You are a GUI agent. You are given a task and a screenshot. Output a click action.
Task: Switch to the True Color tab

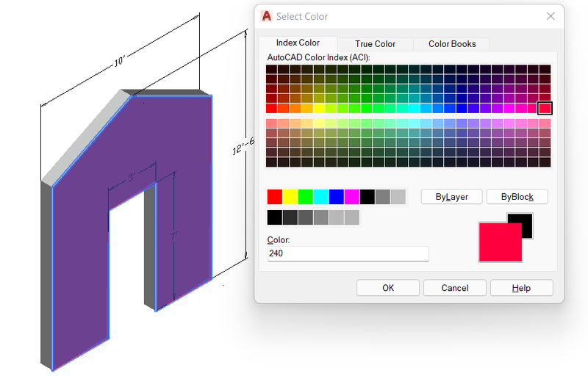click(375, 44)
